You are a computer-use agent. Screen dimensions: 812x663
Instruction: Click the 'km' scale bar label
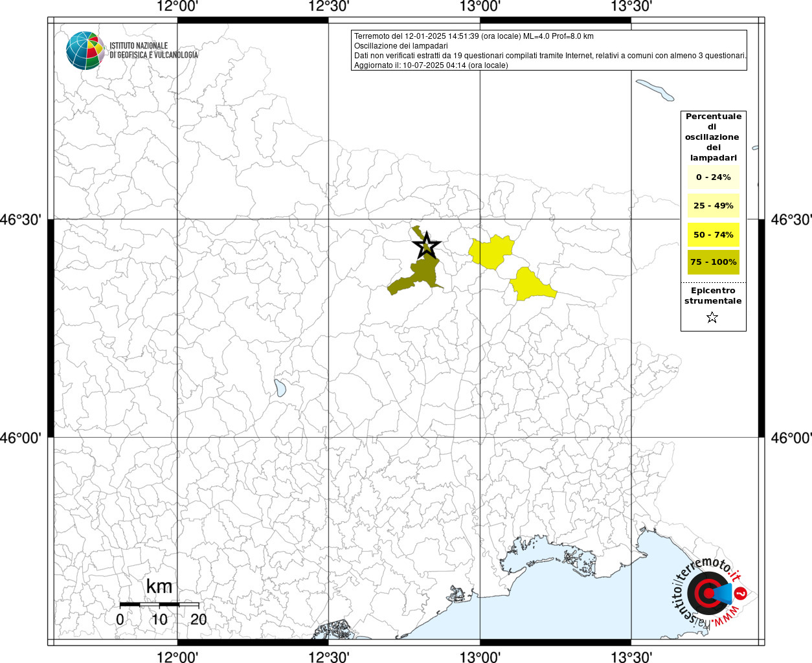pyautogui.click(x=159, y=587)
